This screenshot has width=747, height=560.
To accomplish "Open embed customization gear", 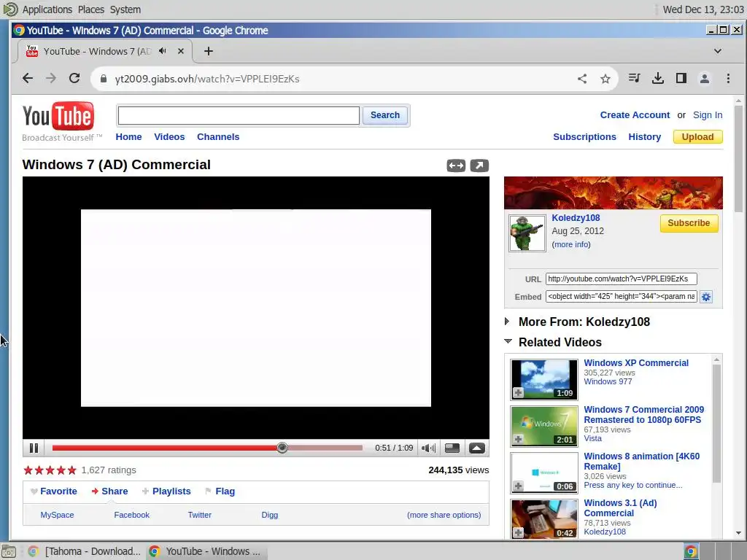I will 706,297.
